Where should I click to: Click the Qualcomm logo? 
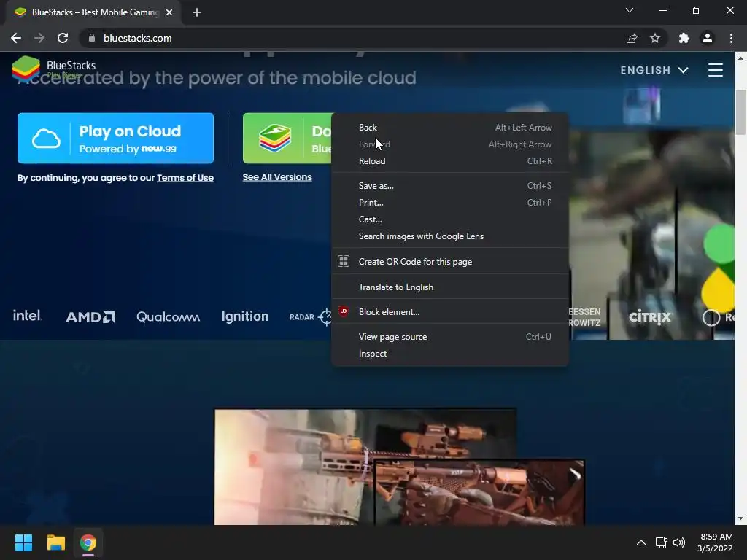pyautogui.click(x=169, y=316)
